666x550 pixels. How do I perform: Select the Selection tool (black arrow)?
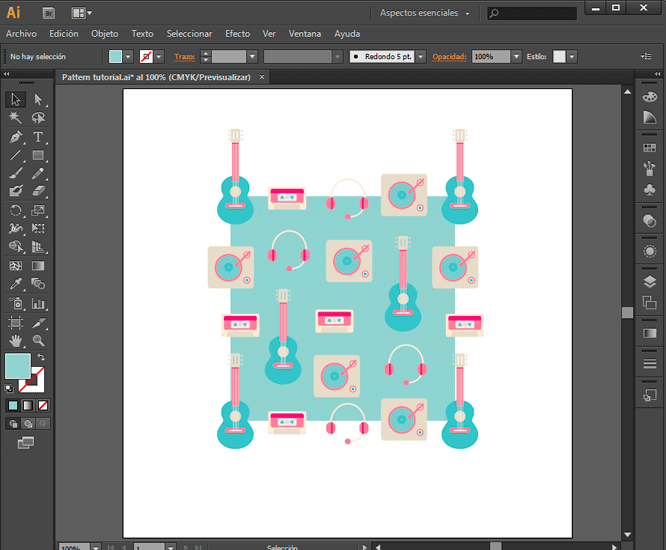pos(16,99)
